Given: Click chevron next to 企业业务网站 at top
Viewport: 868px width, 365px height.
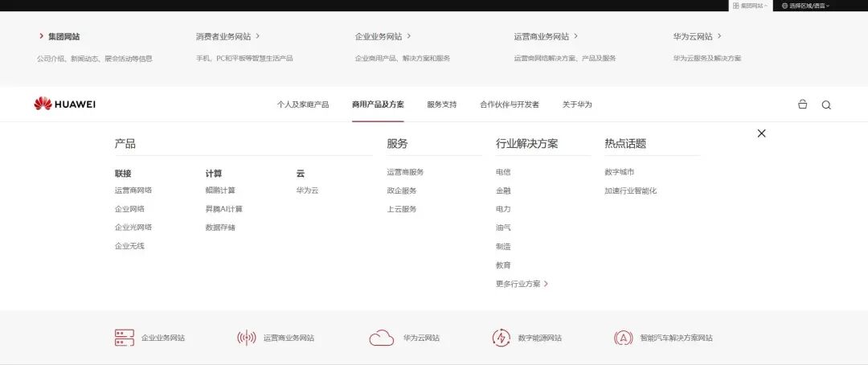Looking at the screenshot, I should (x=409, y=36).
